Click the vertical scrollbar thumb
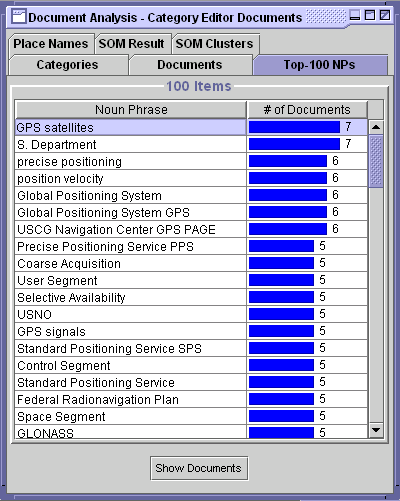This screenshot has width=400, height=501. (x=376, y=161)
